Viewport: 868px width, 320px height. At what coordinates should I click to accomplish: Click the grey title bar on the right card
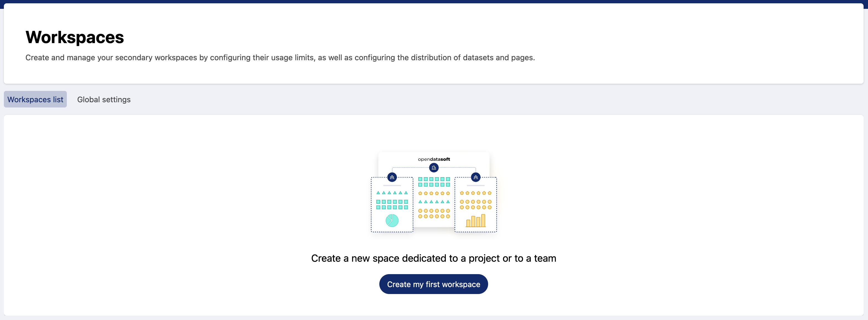(475, 185)
